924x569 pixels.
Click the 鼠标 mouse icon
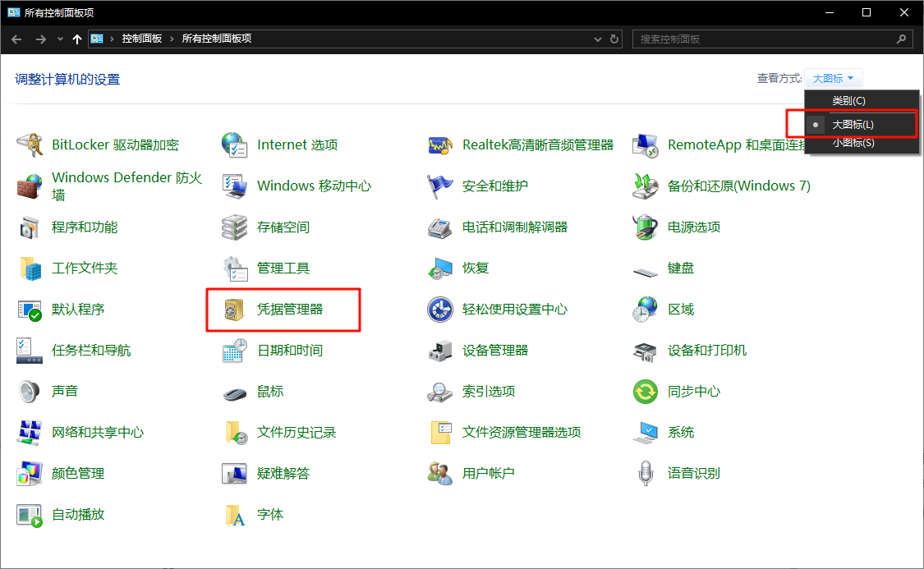tap(235, 392)
